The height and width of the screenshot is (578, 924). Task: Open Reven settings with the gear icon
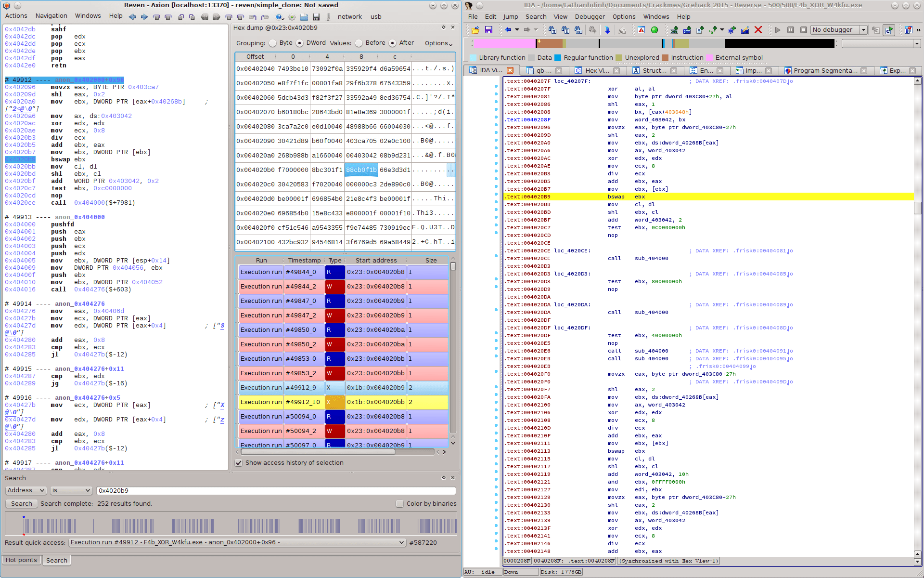(292, 17)
